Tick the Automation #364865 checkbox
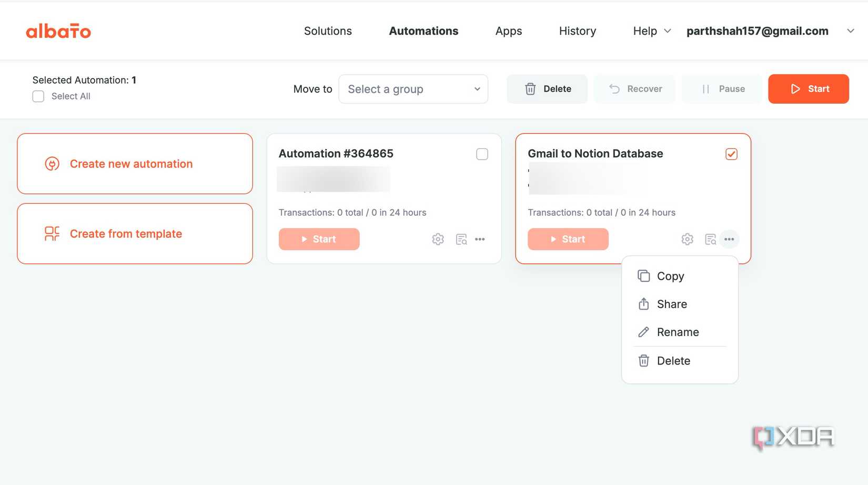 click(x=482, y=154)
